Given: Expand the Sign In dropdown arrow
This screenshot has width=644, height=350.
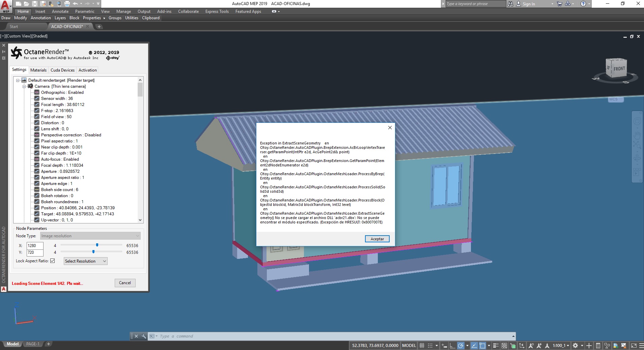Looking at the screenshot, I should point(552,4).
